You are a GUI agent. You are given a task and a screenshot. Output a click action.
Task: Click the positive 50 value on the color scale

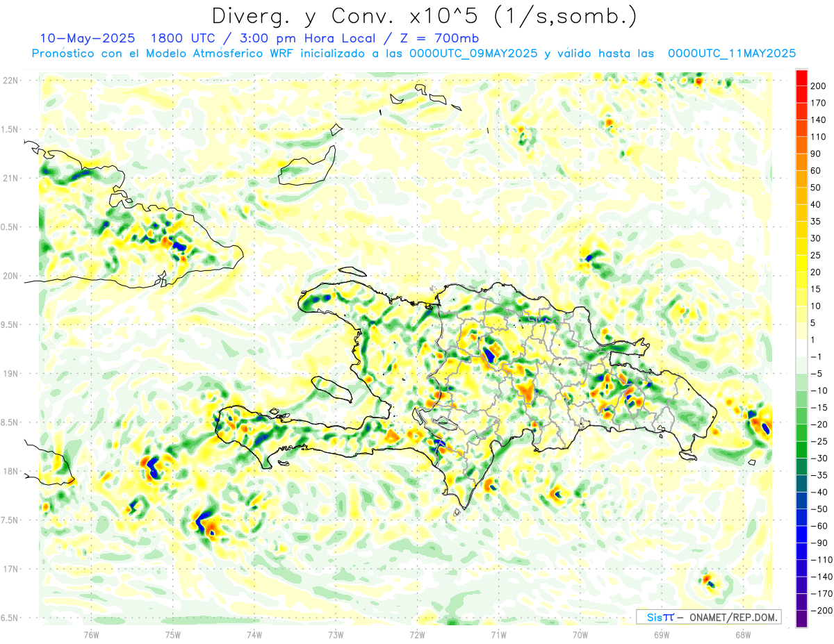(815, 188)
